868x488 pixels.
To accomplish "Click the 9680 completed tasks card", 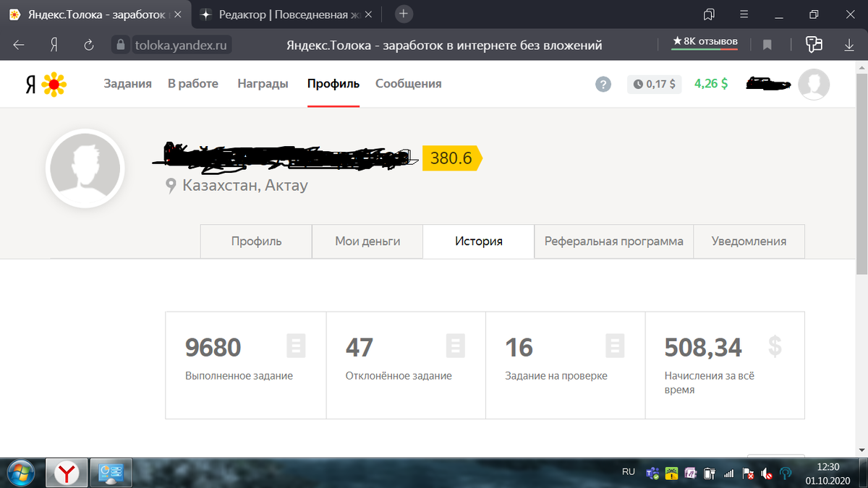I will 246,365.
